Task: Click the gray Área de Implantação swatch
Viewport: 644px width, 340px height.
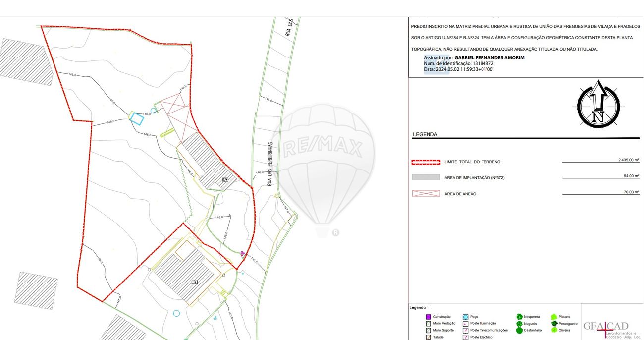Action: (426, 177)
